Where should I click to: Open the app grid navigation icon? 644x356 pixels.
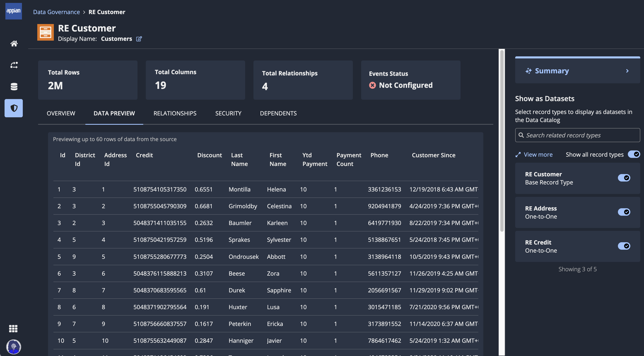(13, 328)
